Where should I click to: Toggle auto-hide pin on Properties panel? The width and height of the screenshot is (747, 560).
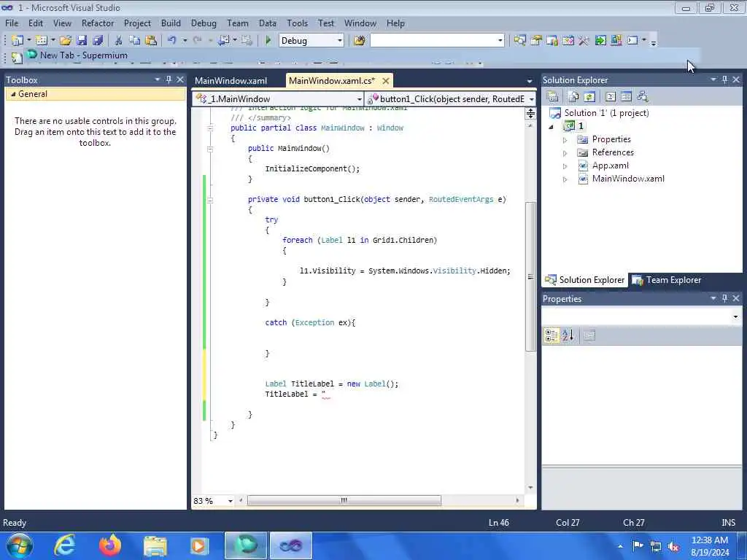[724, 298]
